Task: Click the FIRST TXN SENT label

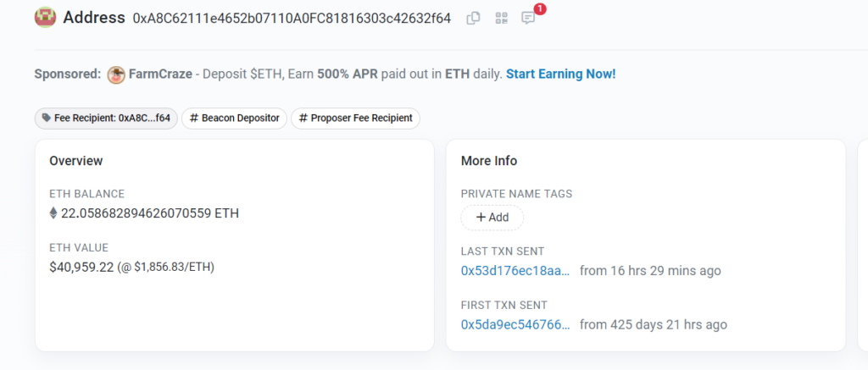Action: [504, 306]
